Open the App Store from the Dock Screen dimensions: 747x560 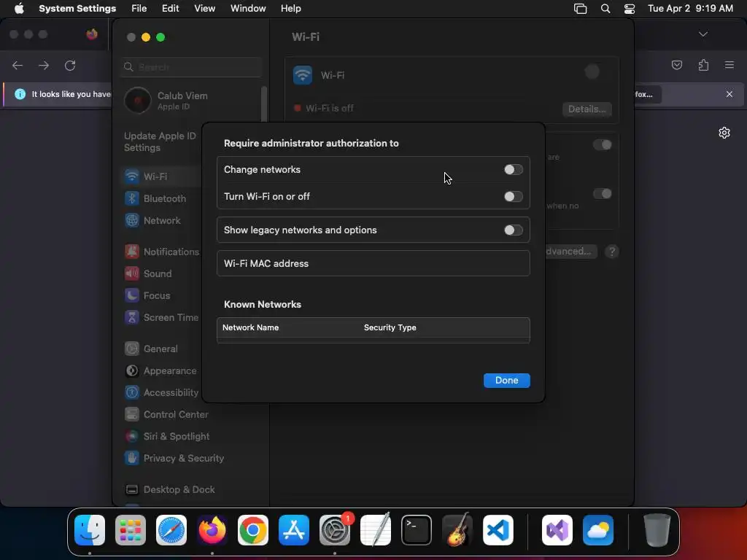(x=294, y=530)
